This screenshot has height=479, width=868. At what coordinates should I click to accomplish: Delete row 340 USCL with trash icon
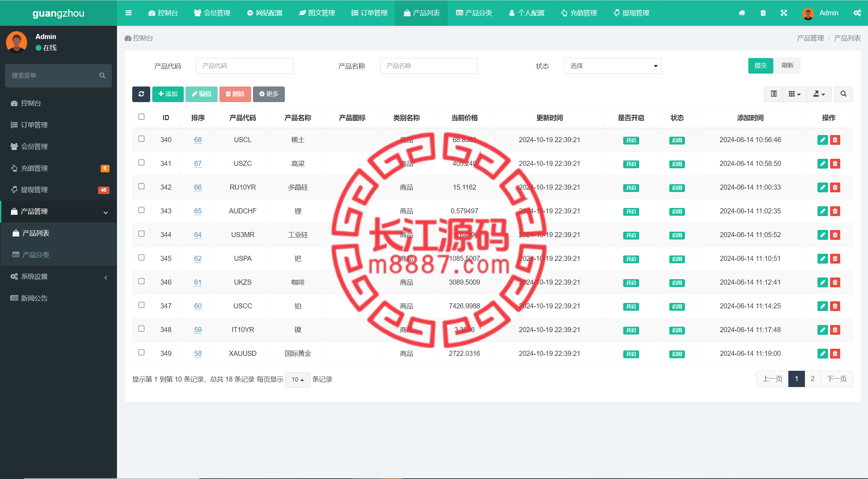tap(835, 140)
